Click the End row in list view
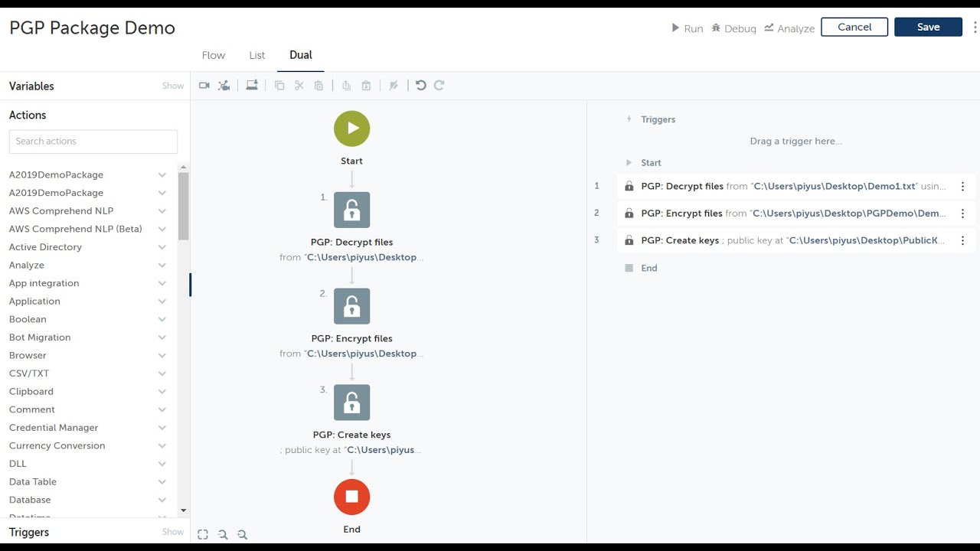 642,269
